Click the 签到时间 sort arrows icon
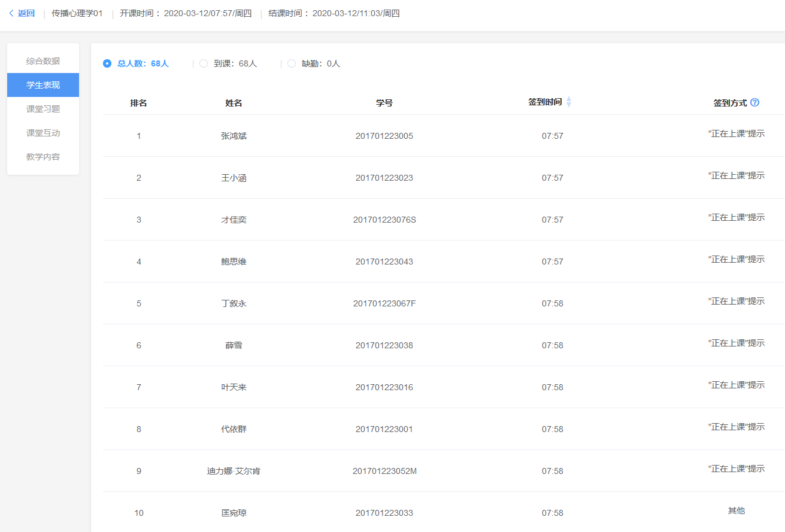This screenshot has height=532, width=785. point(569,102)
